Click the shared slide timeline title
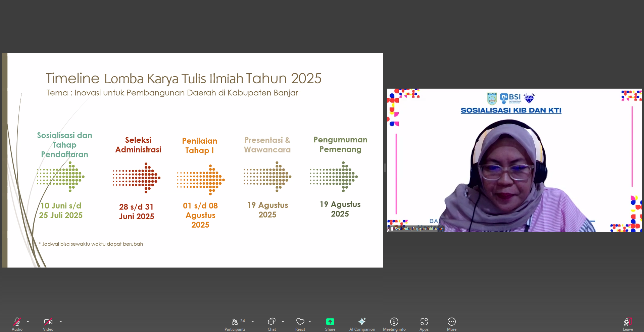644x332 pixels. coord(184,79)
